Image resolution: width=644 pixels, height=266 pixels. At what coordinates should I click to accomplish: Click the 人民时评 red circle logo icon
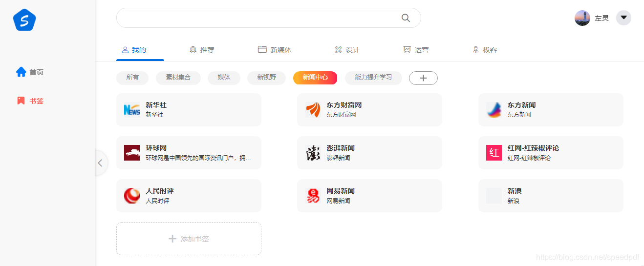[132, 196]
